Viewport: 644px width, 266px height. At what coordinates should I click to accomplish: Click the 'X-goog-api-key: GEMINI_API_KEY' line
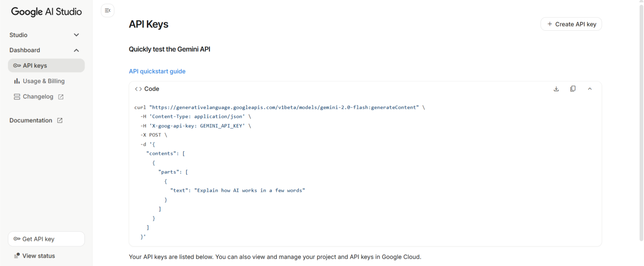(x=196, y=126)
